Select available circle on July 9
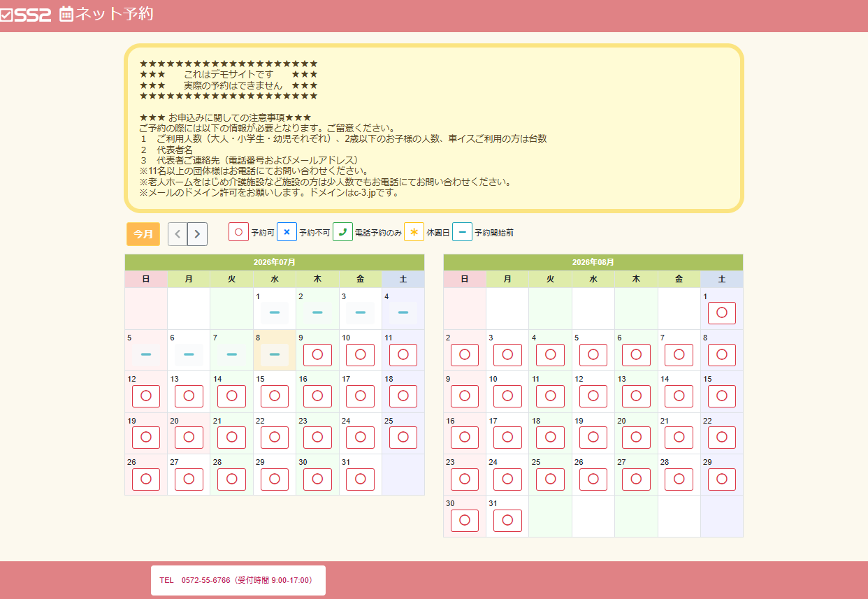 pos(317,355)
